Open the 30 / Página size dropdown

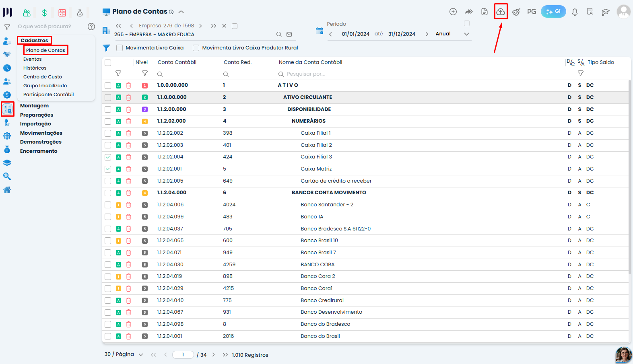tap(141, 355)
